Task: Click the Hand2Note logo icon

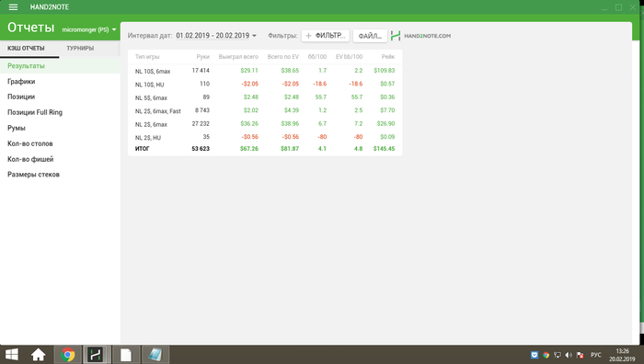Action: coord(396,36)
